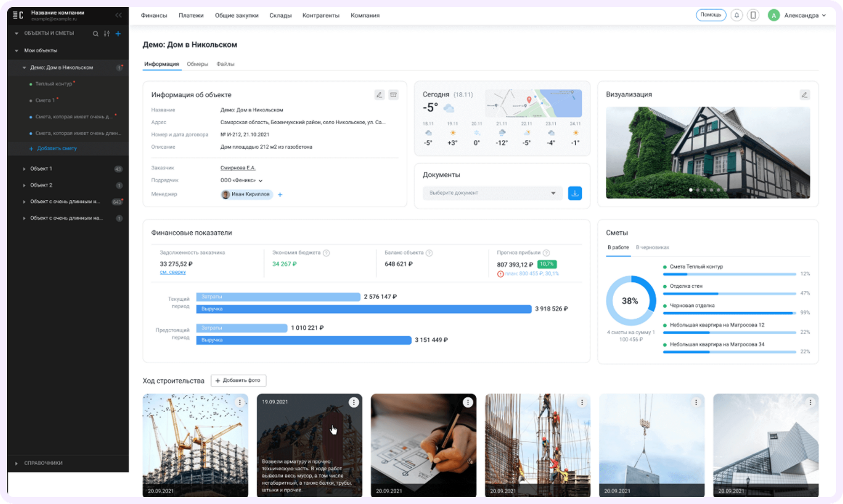The width and height of the screenshot is (843, 504).
Task: Open mobile device icon in header
Action: pos(753,15)
